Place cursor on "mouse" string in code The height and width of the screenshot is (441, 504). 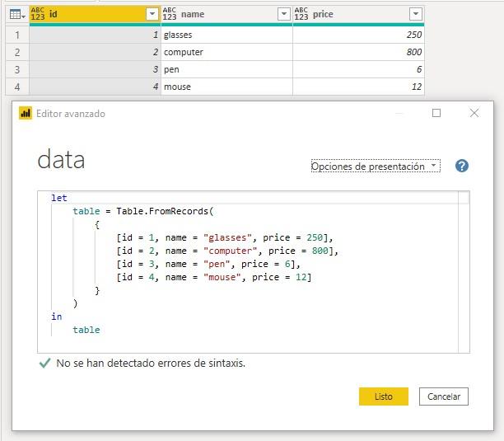pyautogui.click(x=222, y=277)
